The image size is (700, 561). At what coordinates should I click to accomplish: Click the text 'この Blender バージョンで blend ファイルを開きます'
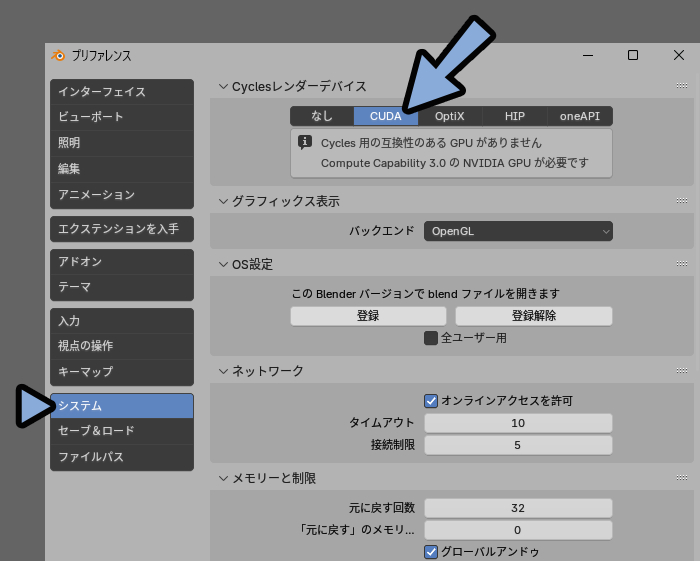click(x=425, y=294)
